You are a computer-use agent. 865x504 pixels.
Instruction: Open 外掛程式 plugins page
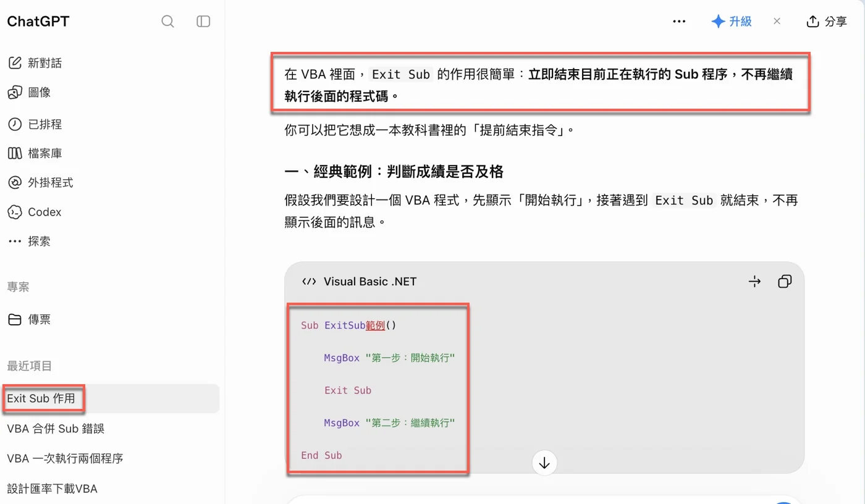tap(40, 183)
